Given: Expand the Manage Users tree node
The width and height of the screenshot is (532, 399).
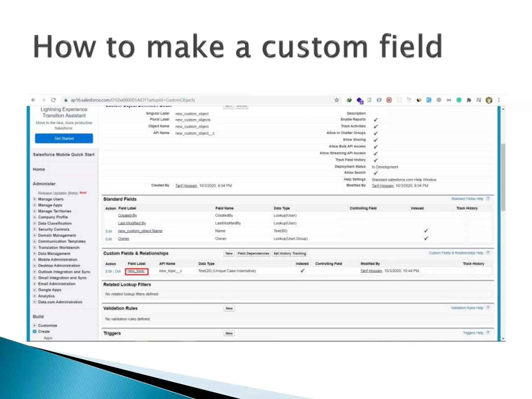Looking at the screenshot, I should click(35, 199).
